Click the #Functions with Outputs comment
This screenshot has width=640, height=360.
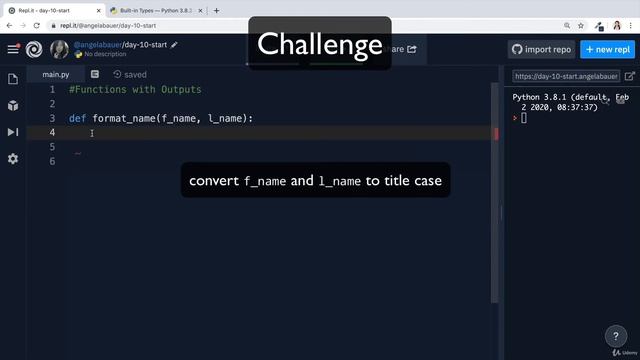click(x=135, y=89)
